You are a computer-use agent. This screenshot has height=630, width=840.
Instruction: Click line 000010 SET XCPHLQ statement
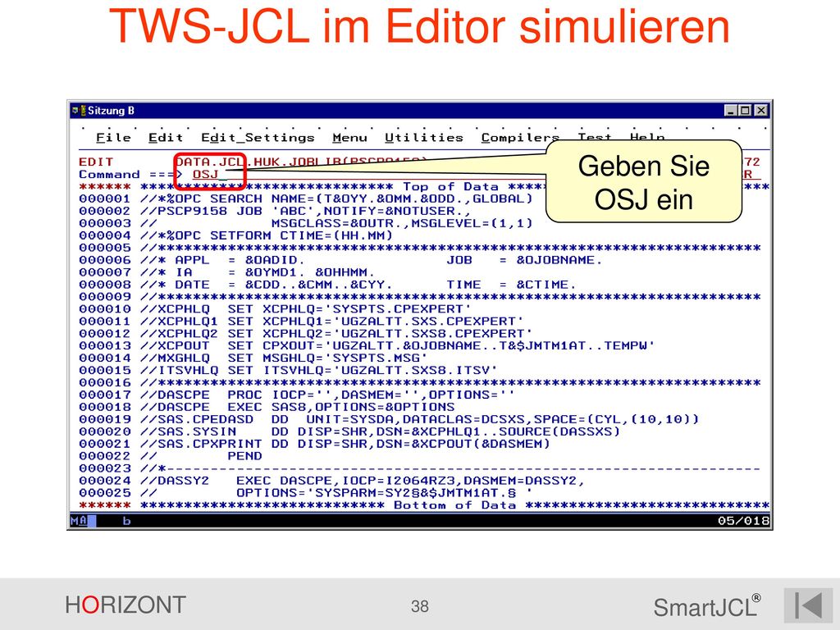(276, 309)
